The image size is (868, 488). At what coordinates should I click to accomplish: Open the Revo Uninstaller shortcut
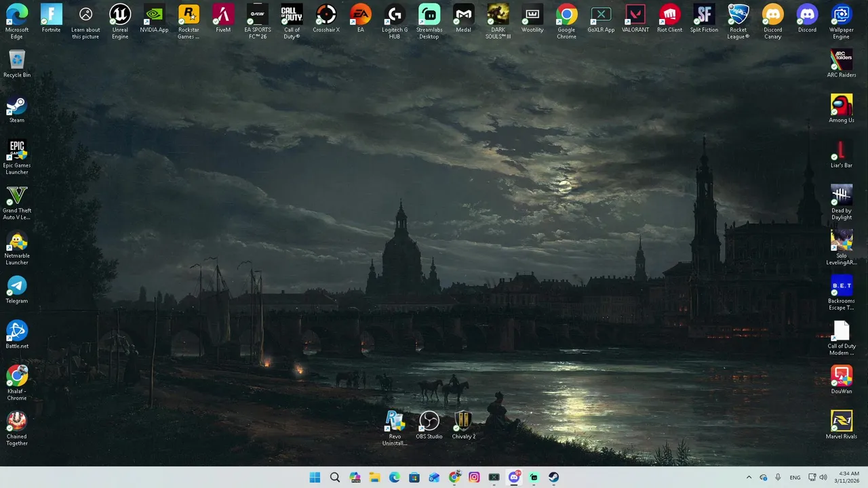[x=395, y=428]
